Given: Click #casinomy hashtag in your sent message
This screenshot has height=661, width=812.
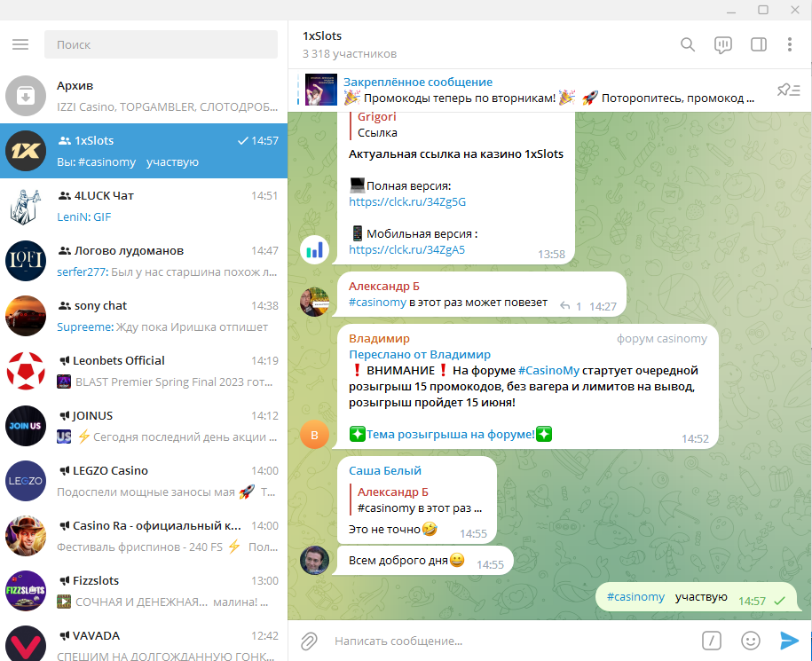Looking at the screenshot, I should 635,597.
